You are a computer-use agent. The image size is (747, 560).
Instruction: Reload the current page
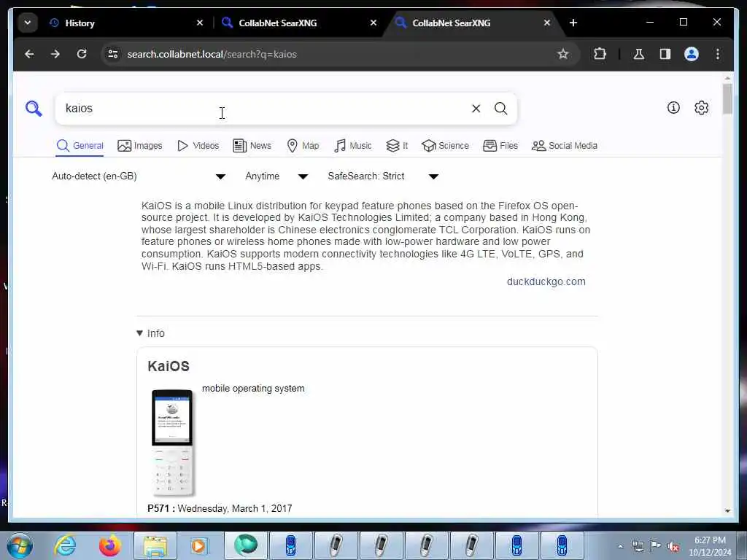82,54
